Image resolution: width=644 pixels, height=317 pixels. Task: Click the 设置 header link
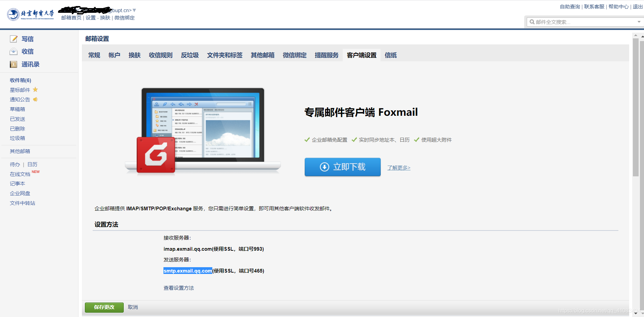coord(91,17)
